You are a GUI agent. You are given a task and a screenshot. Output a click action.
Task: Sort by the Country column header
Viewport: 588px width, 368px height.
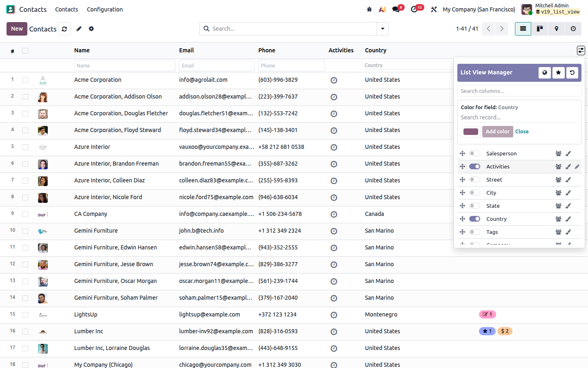(x=376, y=50)
